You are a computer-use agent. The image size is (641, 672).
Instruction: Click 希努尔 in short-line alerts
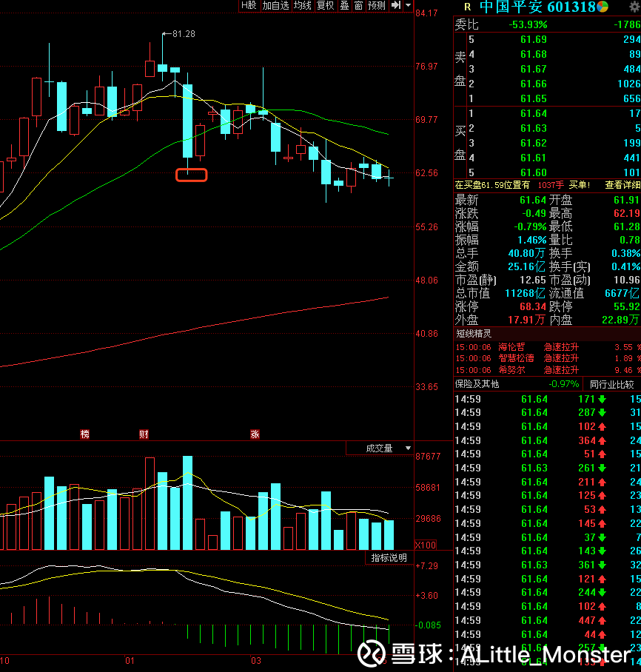pos(511,370)
